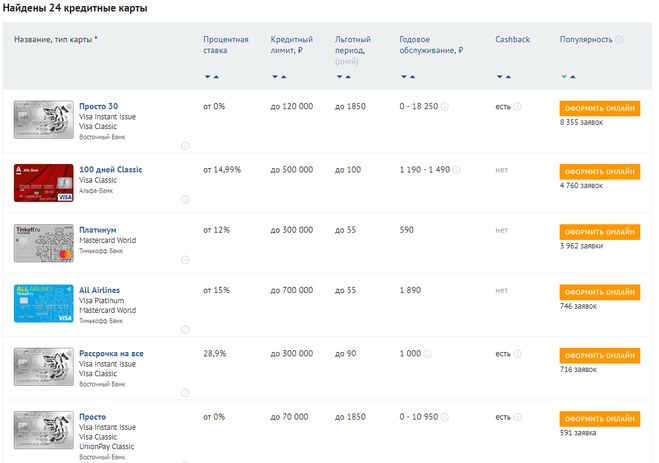Click the до 700 000 limit value
This screenshot has height=463, width=659.
click(x=292, y=290)
